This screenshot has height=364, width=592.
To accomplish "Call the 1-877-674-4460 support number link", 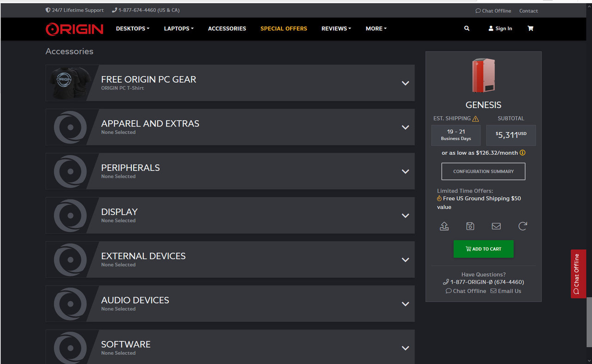I will pyautogui.click(x=146, y=10).
